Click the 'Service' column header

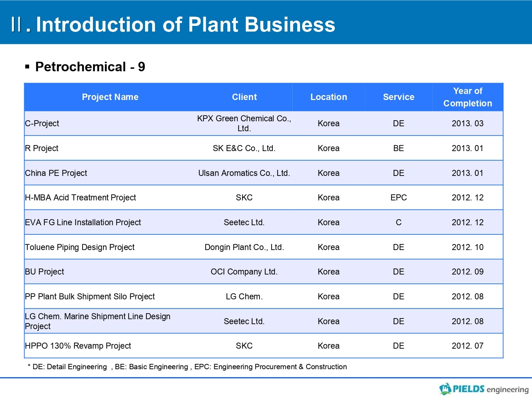click(399, 97)
